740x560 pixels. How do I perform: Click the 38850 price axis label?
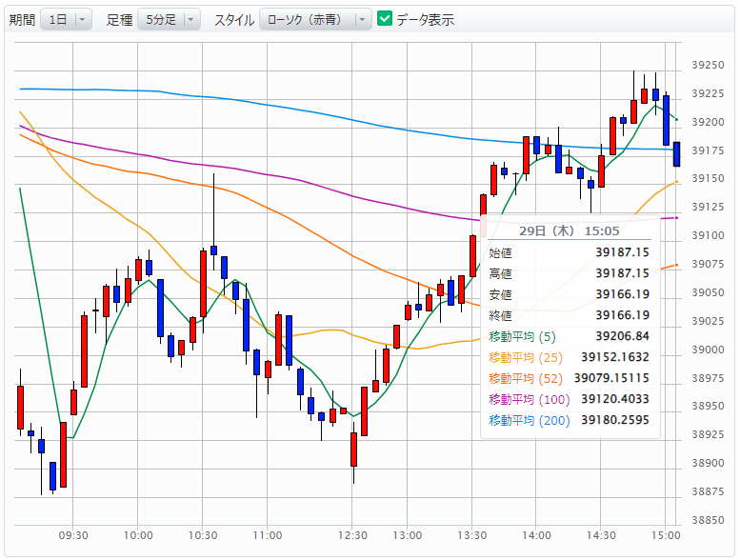pyautogui.click(x=708, y=521)
